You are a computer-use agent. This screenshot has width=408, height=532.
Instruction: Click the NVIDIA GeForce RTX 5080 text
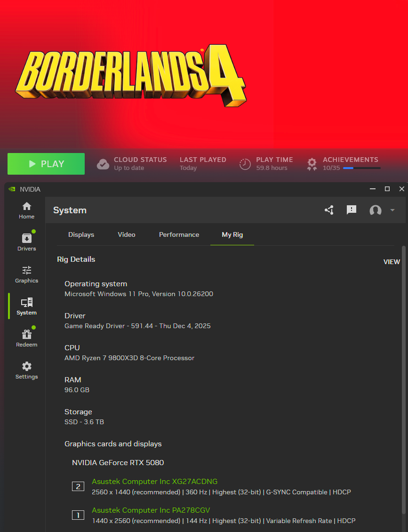coord(118,463)
